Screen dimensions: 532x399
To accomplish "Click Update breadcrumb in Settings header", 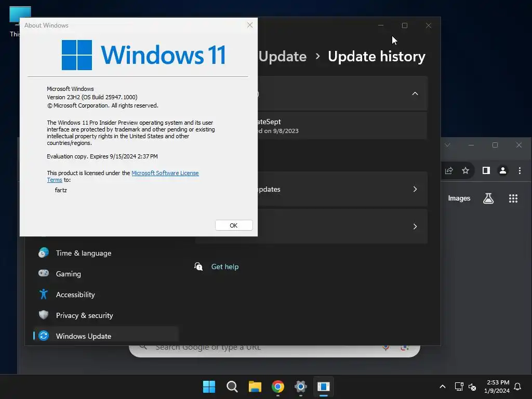I will pos(282,57).
